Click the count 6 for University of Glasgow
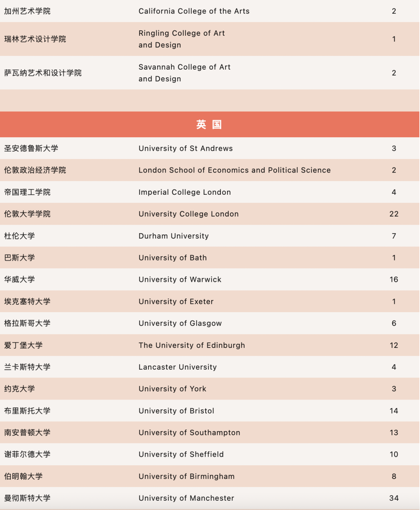Screen dimensions: 420x510 pos(394,323)
